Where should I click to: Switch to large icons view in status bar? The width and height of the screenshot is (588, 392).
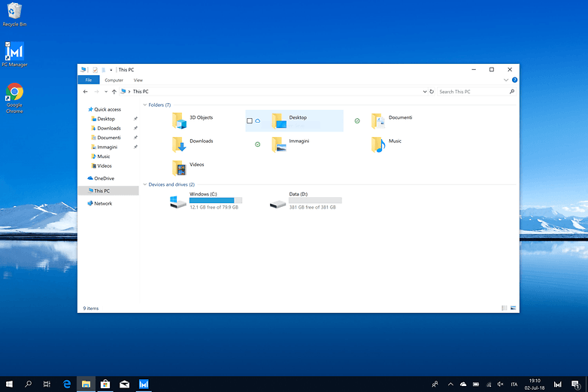pyautogui.click(x=514, y=308)
